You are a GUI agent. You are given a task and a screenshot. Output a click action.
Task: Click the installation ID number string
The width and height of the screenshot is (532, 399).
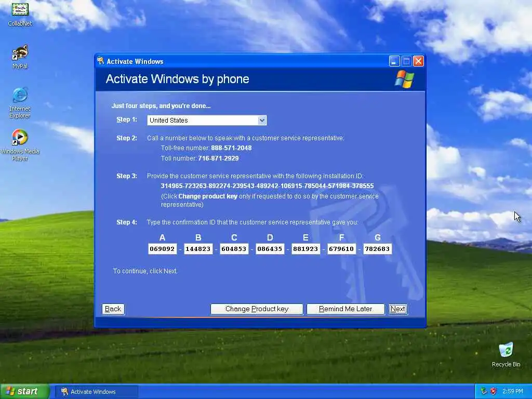pos(267,186)
